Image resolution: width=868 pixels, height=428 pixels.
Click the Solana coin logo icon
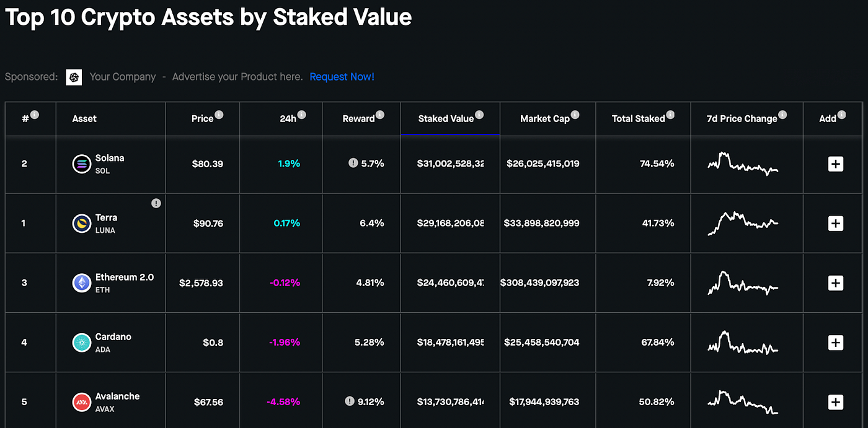pyautogui.click(x=82, y=164)
